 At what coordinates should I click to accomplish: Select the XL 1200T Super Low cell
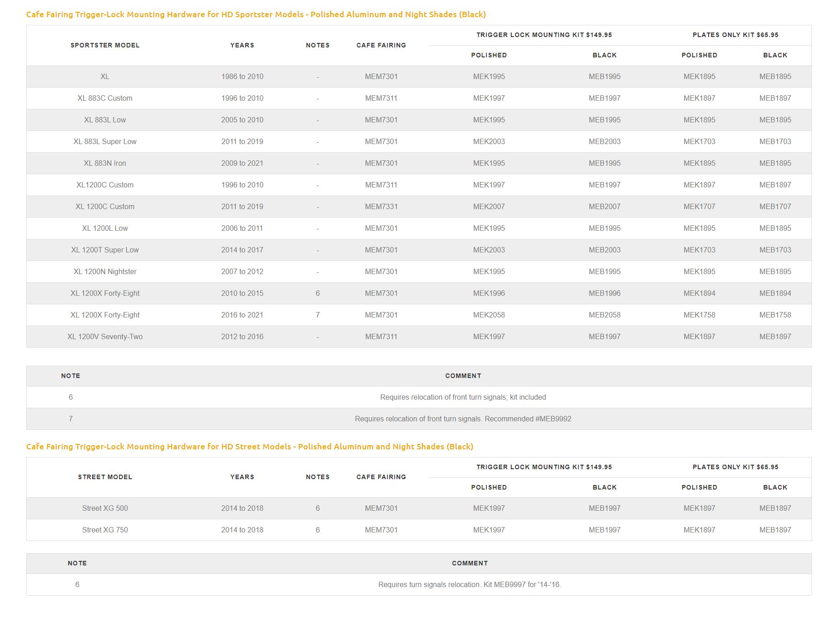point(105,250)
